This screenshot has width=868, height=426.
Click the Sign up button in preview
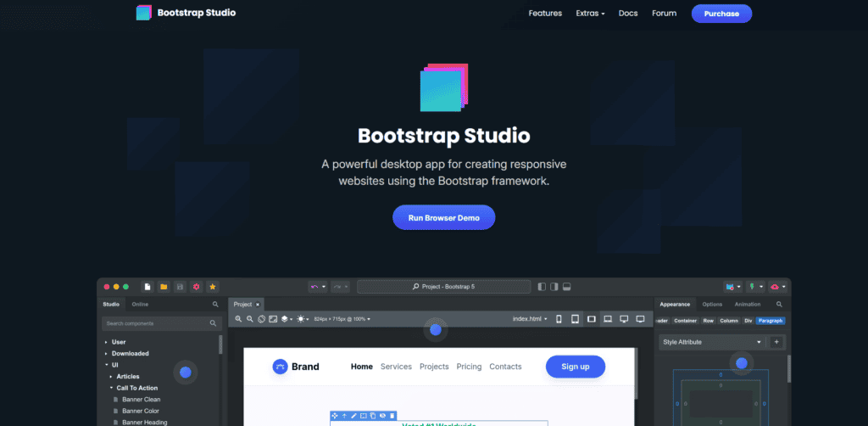pyautogui.click(x=576, y=367)
